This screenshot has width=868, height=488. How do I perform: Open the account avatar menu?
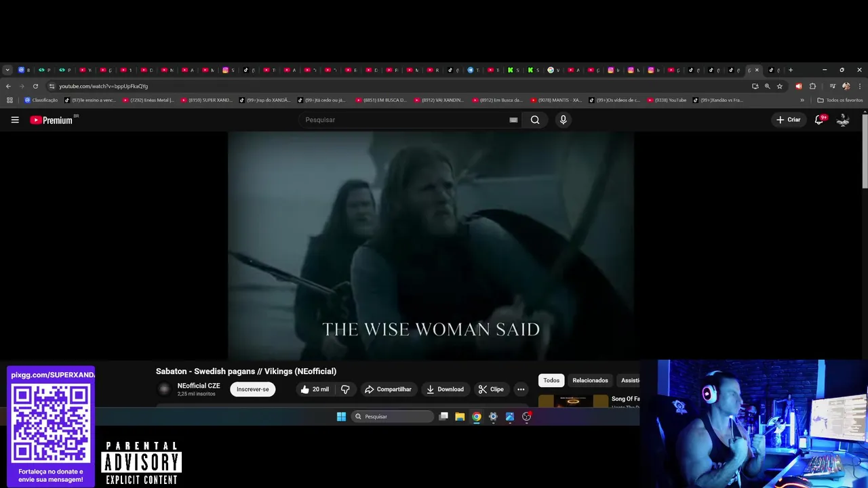point(843,120)
